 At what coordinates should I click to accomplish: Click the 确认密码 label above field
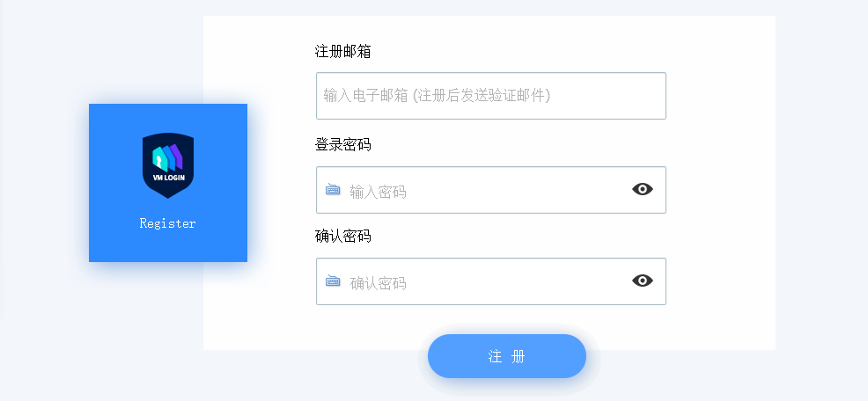pyautogui.click(x=342, y=237)
